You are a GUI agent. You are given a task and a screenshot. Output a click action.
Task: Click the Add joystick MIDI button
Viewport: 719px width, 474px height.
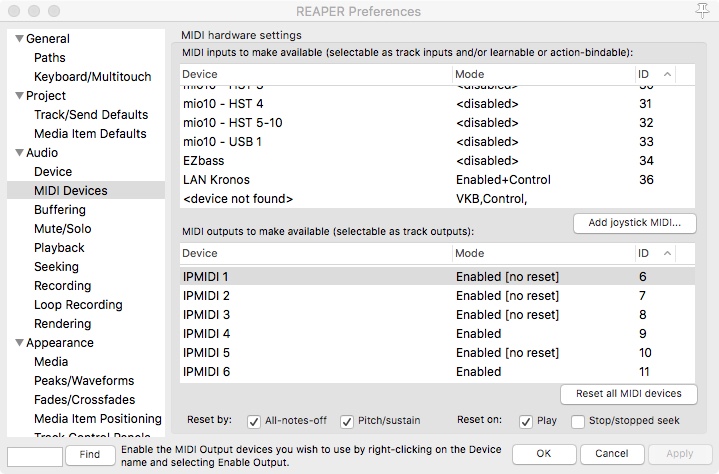pos(635,222)
